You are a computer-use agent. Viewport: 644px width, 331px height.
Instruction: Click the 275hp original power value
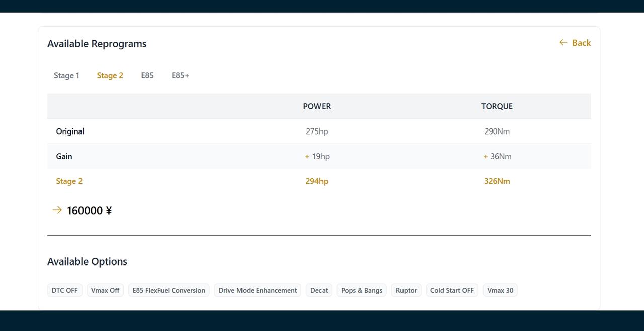pos(317,131)
